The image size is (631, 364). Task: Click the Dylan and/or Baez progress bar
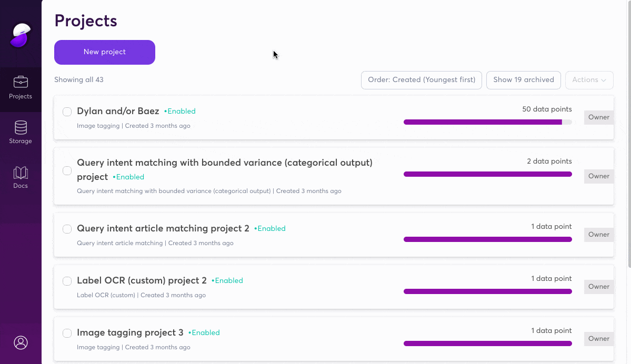[487, 122]
